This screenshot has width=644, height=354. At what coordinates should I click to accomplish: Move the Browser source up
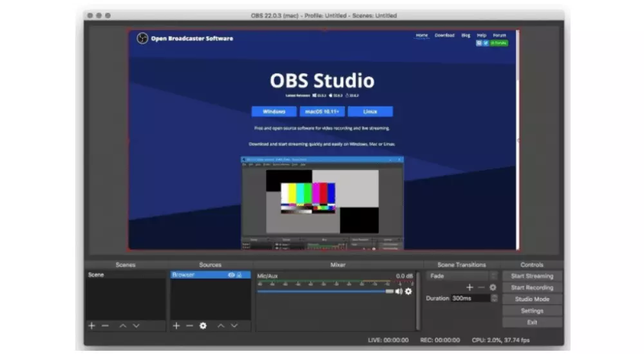click(221, 326)
